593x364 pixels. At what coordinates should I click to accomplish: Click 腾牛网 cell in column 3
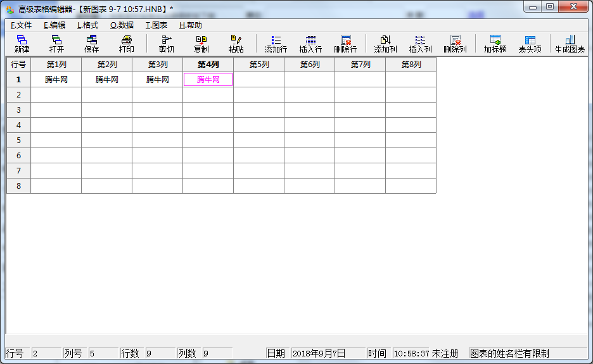point(157,80)
